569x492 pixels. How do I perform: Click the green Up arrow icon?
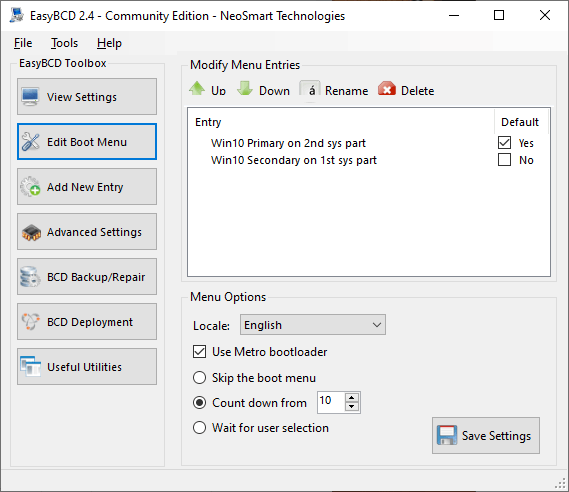[197, 89]
